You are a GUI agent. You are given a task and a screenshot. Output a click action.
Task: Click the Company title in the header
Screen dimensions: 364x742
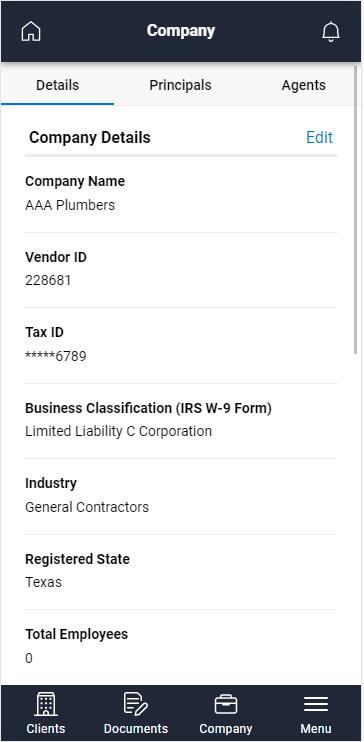pos(181,31)
